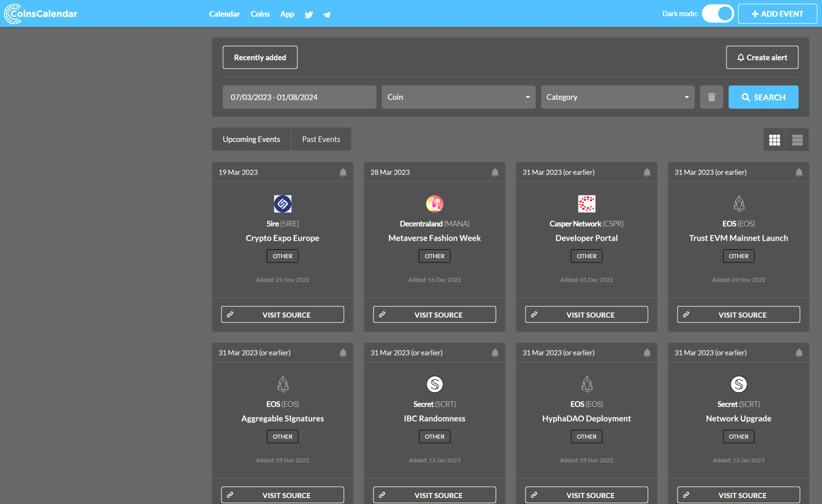Switch to the list view icon
The image size is (822, 504).
click(x=797, y=140)
